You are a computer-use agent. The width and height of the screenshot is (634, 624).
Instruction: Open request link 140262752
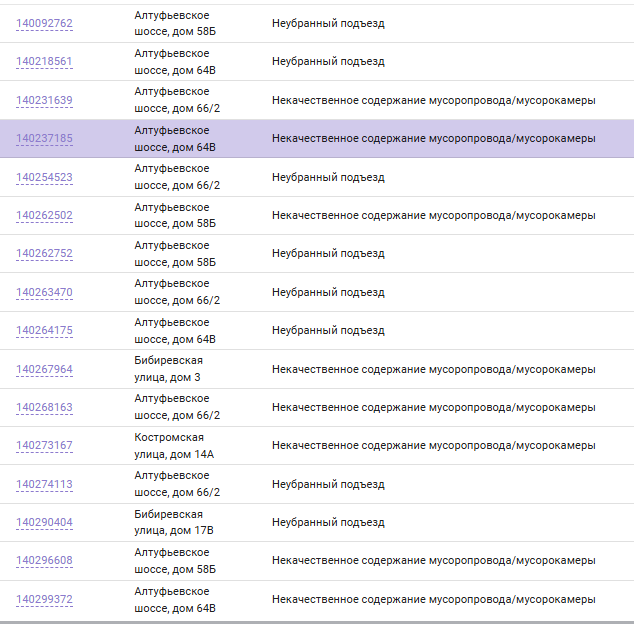(x=44, y=253)
